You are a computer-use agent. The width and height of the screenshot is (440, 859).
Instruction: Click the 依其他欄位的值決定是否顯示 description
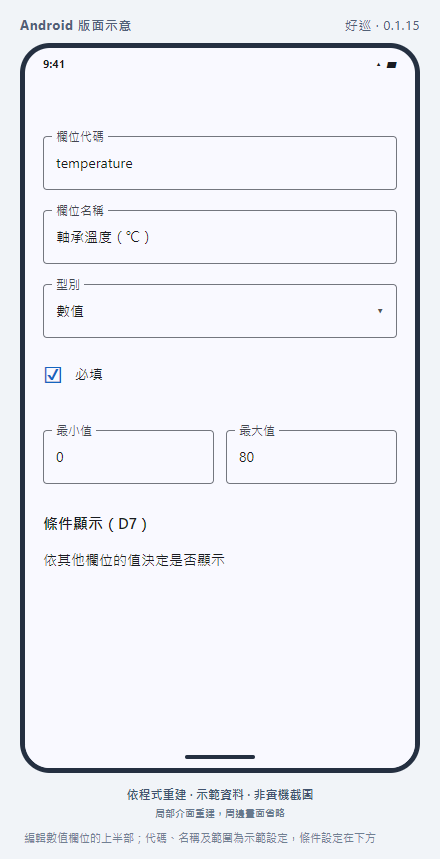coord(134,560)
